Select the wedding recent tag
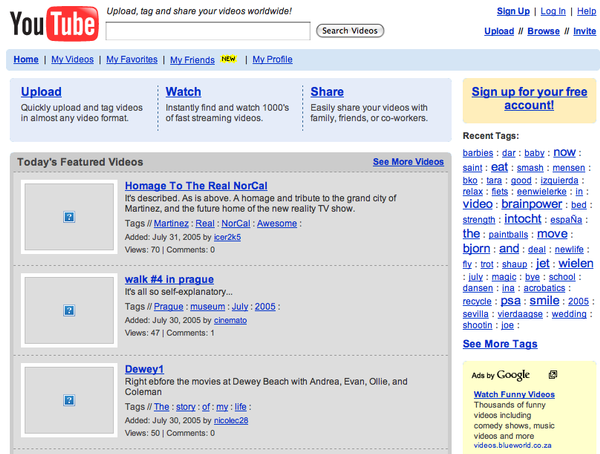Screen dimensions: 600x454 click(x=569, y=314)
